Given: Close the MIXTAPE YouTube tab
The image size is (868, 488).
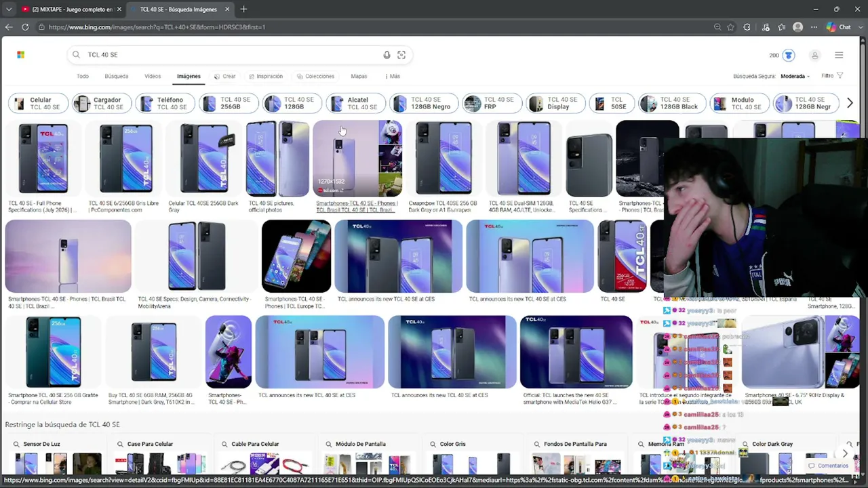Looking at the screenshot, I should (119, 9).
